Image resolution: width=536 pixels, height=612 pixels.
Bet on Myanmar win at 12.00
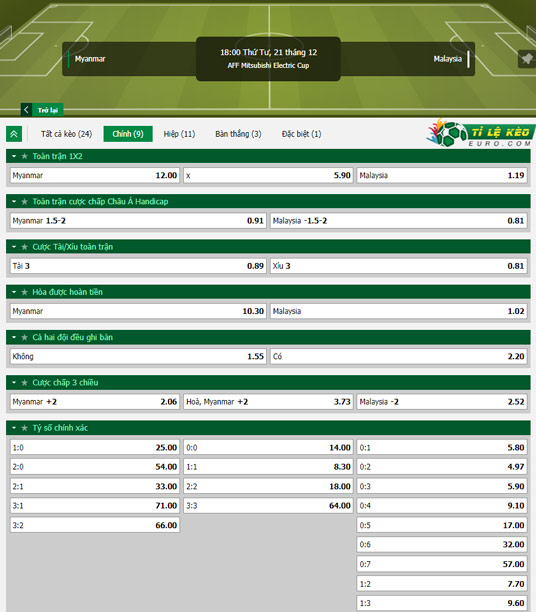[95, 175]
